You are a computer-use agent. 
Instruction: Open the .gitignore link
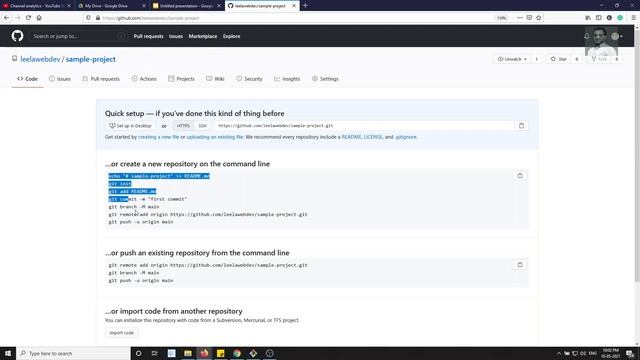coord(406,137)
